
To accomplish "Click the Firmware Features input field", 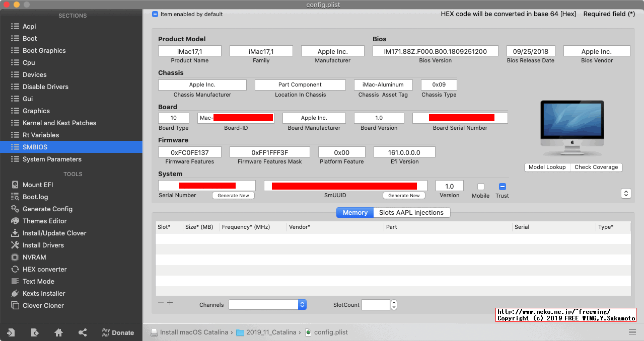I will 190,151.
